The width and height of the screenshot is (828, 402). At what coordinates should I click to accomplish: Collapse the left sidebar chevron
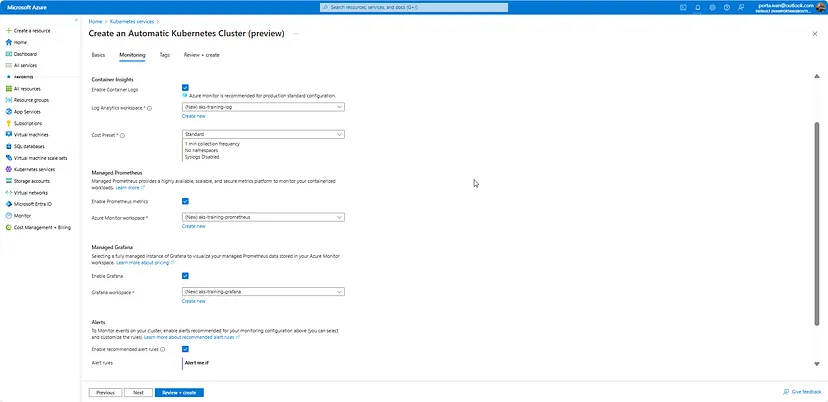tap(77, 20)
